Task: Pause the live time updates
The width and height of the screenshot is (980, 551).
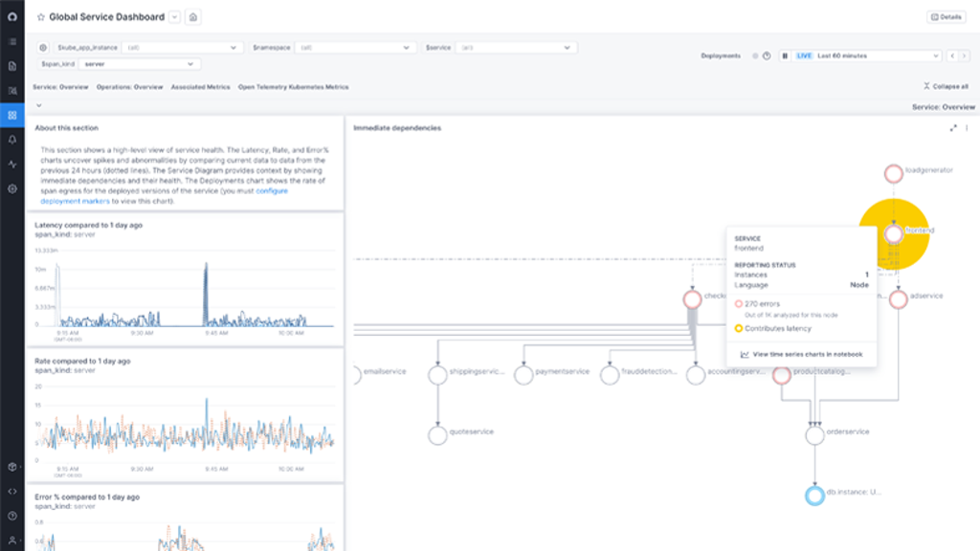Action: tap(785, 55)
